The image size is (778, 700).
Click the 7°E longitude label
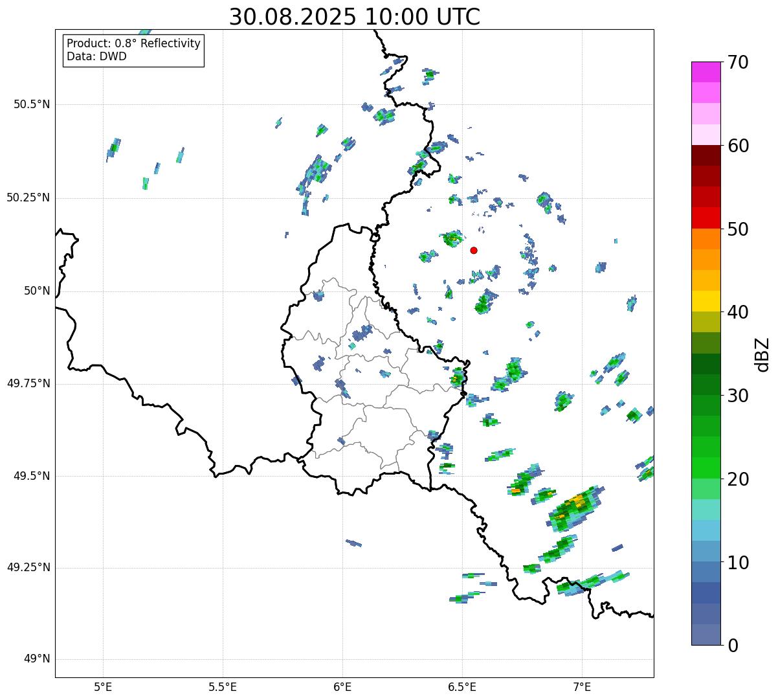coord(582,686)
